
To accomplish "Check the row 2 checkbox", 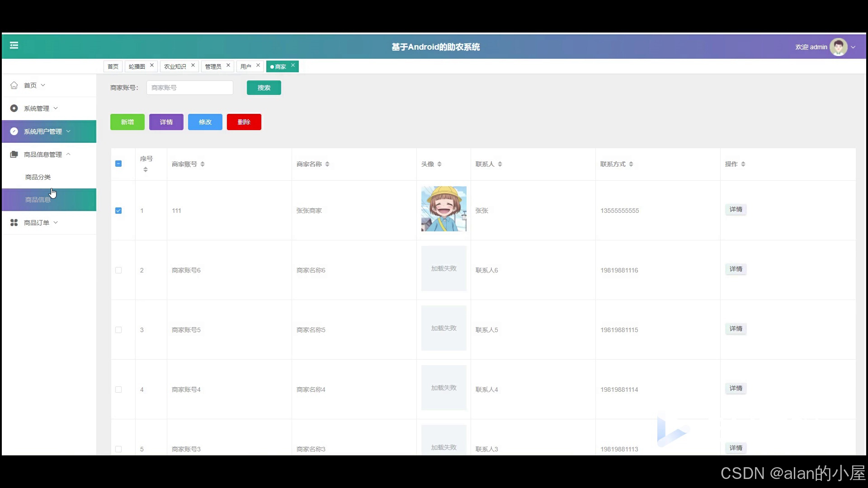I will coord(118,270).
